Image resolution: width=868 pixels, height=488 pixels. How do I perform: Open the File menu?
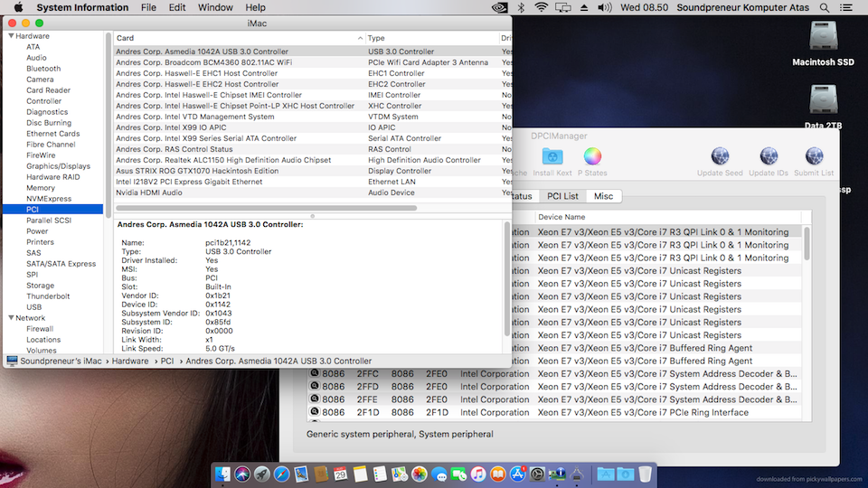pos(148,8)
